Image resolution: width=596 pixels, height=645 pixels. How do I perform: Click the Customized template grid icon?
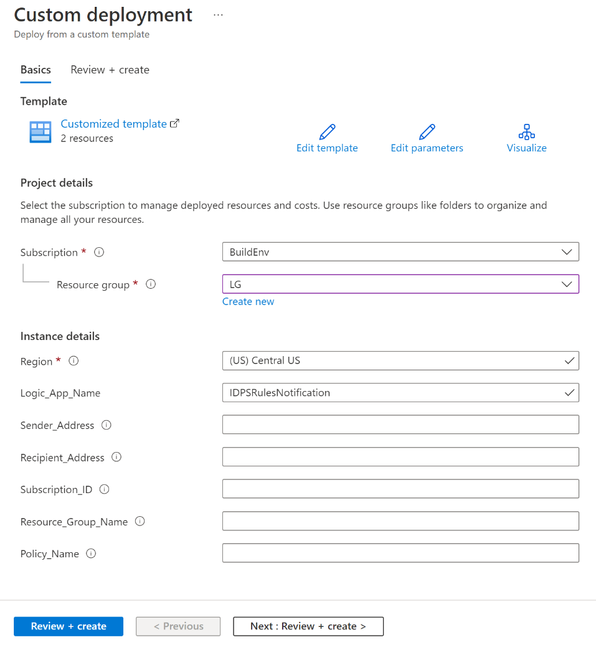[40, 132]
